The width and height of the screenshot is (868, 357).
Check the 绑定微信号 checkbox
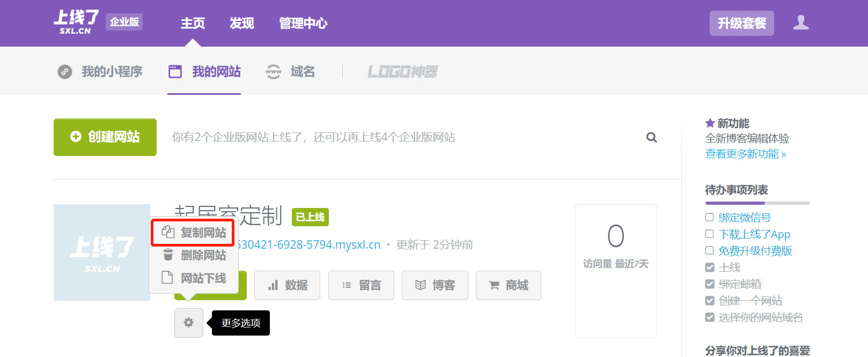709,217
